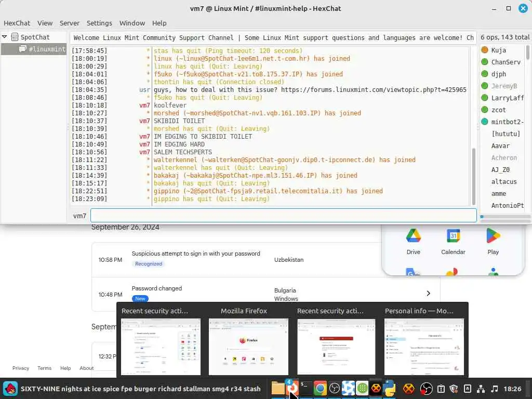The width and height of the screenshot is (532, 399).
Task: Click the vm7 nickname button
Action: tap(79, 216)
